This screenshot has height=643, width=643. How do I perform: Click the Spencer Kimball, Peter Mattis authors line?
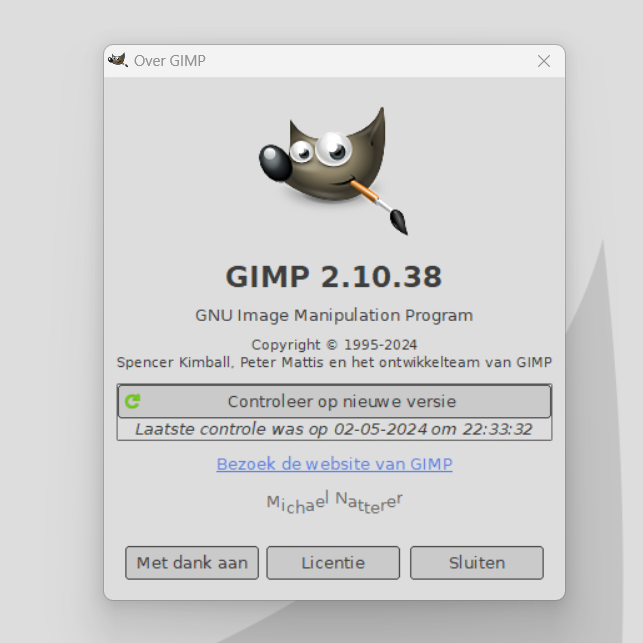coord(334,362)
